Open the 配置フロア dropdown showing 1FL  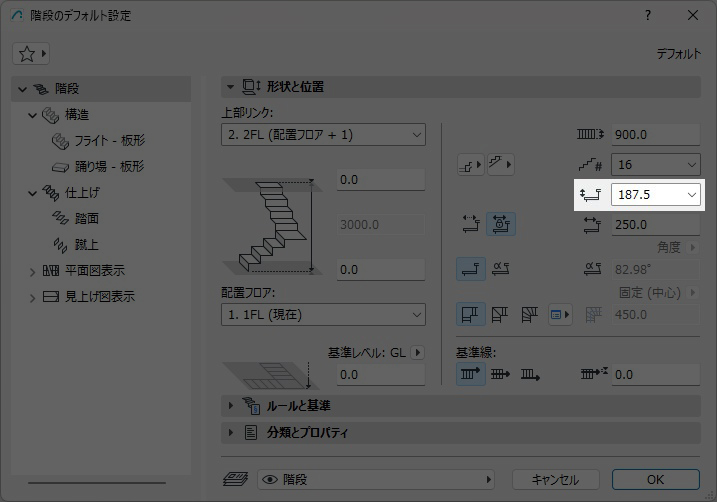(322, 315)
